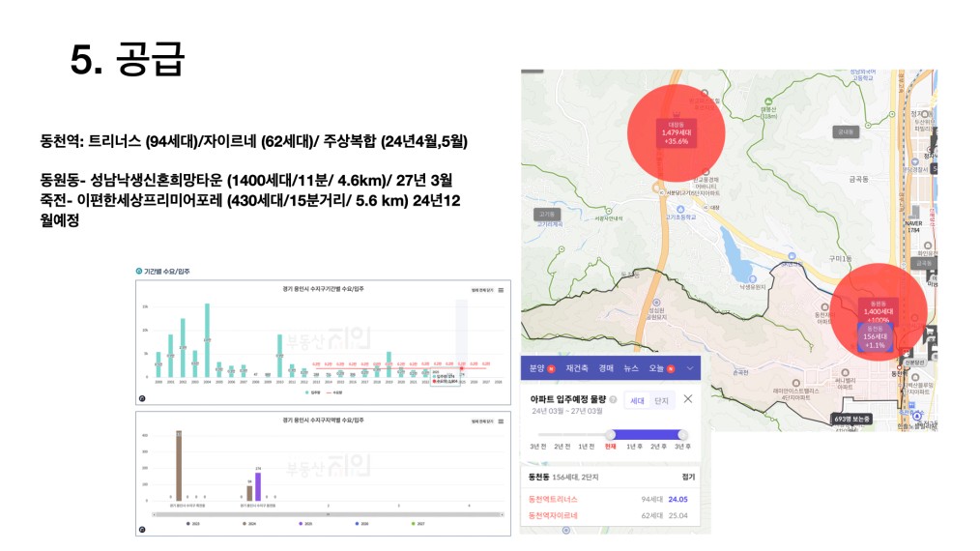Select the 뉴스 tab

[631, 368]
